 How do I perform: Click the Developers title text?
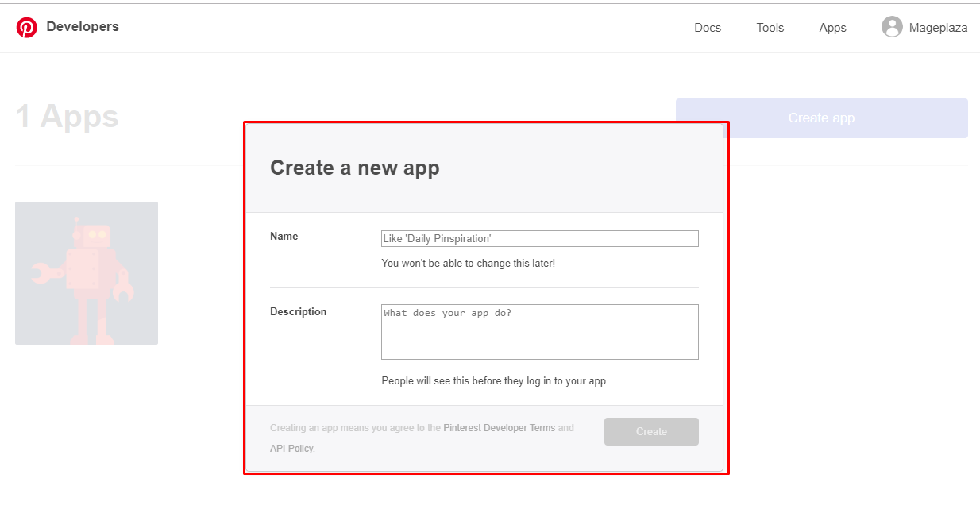click(83, 27)
